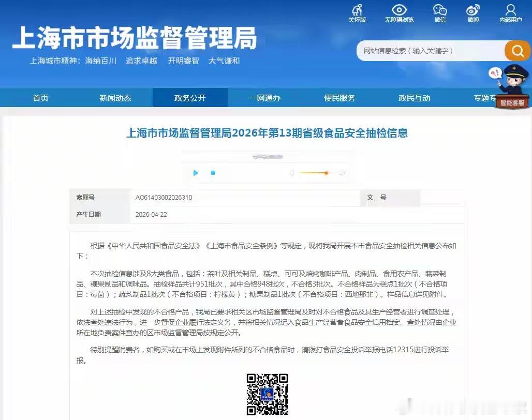This screenshot has width=532, height=420.
Task: Focus the 网站信息检索 search field
Action: (430, 51)
